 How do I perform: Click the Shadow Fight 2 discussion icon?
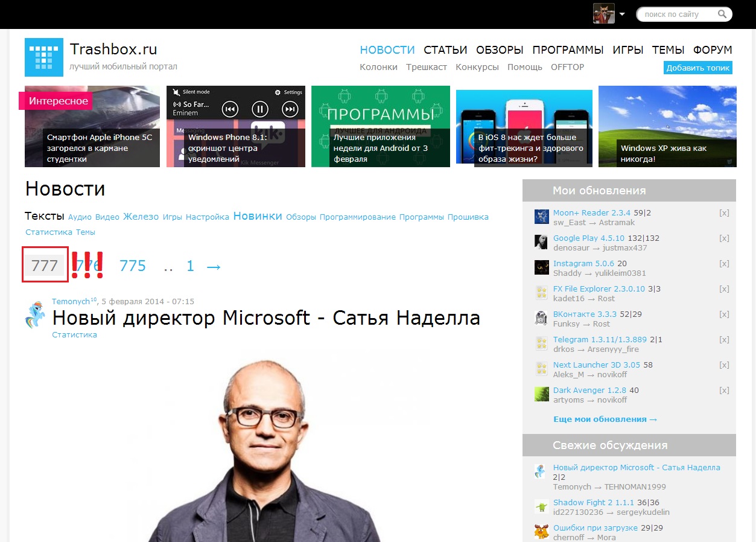541,506
